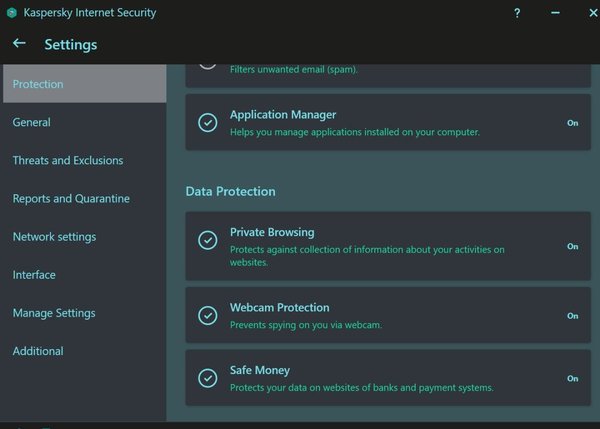Click the Safe Money checkmark icon

[207, 378]
